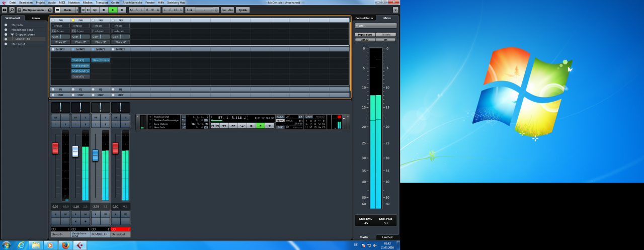Go to next marker in the top toolbar
This screenshot has height=250, width=644.
click(x=88, y=10)
